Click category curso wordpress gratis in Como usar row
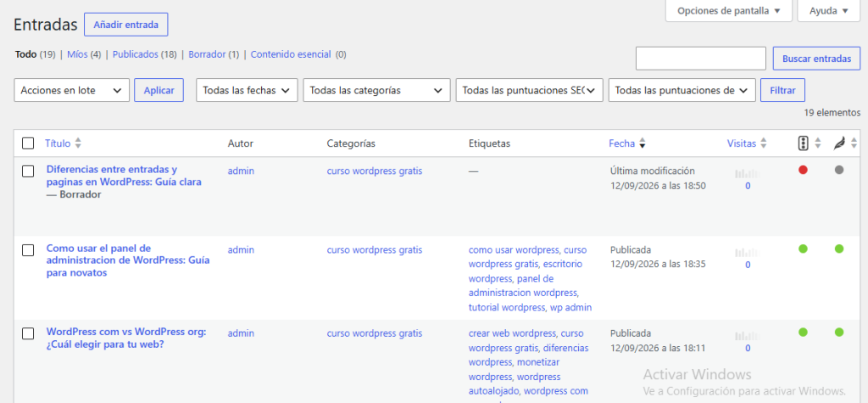 (x=374, y=249)
